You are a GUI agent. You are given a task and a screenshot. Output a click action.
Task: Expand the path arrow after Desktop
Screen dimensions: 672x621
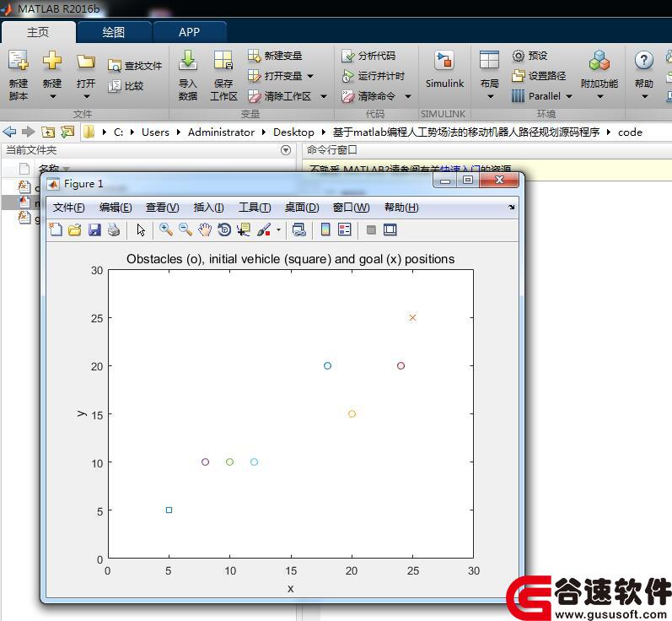point(324,132)
